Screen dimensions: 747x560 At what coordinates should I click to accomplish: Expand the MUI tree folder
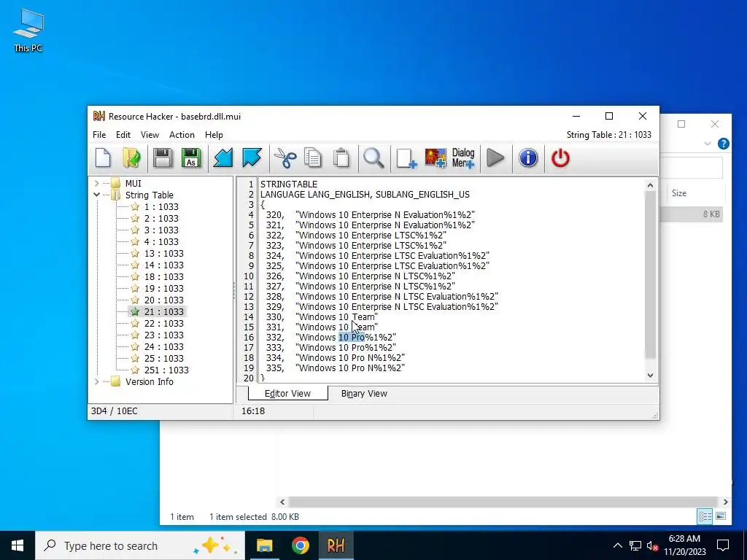[97, 183]
